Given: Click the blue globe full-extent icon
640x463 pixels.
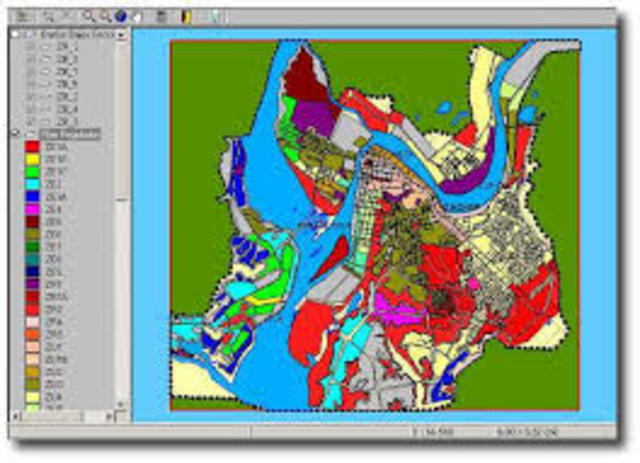Looking at the screenshot, I should coord(120,16).
